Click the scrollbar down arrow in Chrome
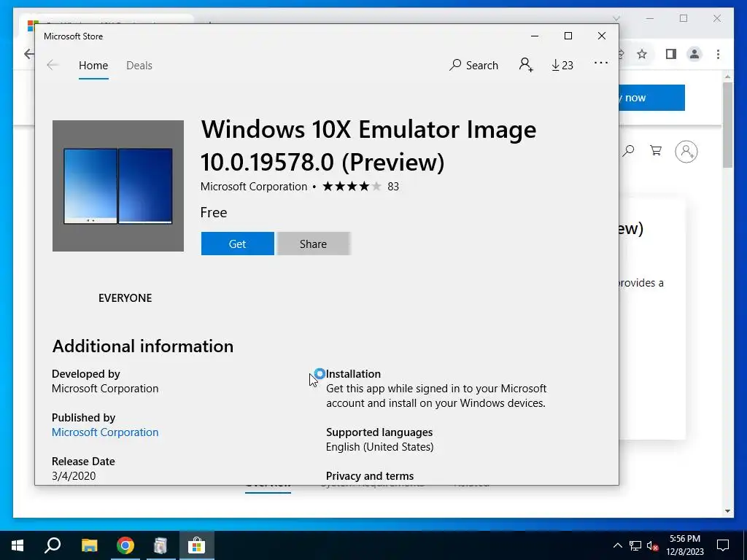The image size is (747, 560). 727,511
